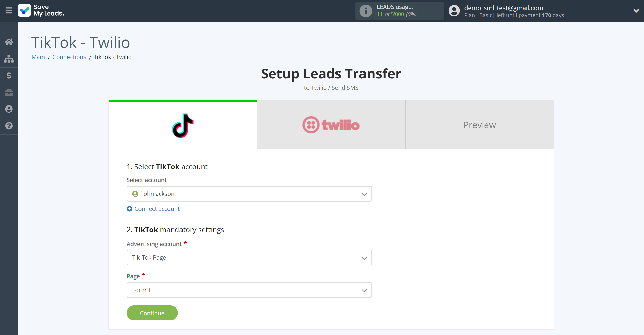Screen dimensions: 644x335
Task: Click the Preview tab
Action: [x=480, y=125]
